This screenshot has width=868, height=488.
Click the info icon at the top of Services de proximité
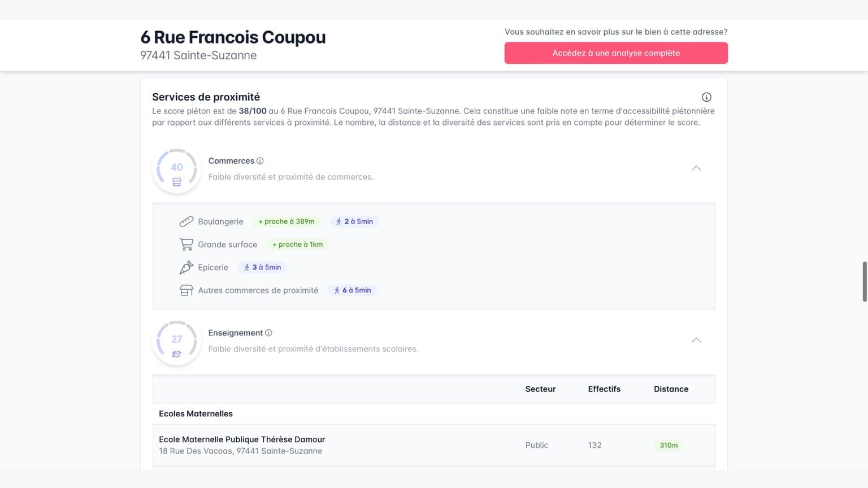coord(707,97)
